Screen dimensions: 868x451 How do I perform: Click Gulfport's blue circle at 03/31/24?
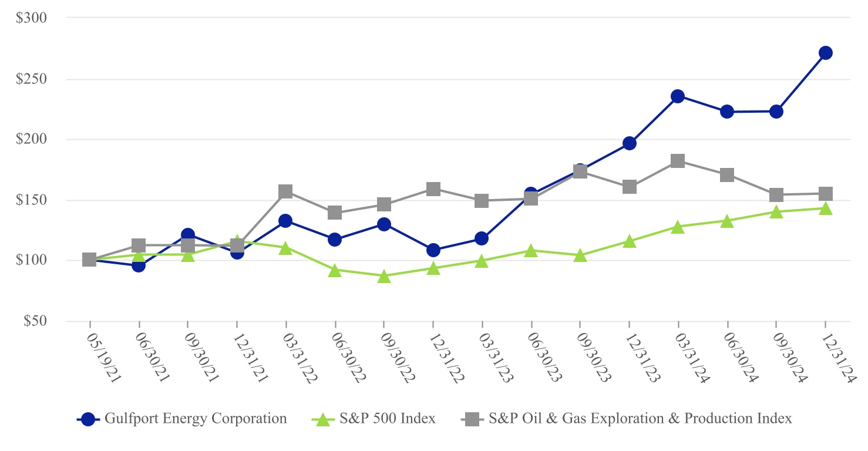tap(678, 96)
